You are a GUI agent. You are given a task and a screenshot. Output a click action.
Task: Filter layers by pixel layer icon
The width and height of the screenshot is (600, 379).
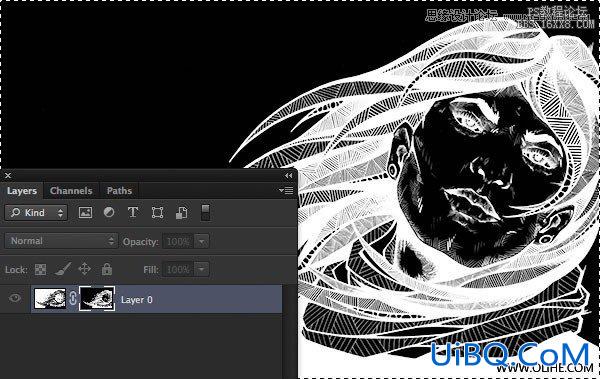coord(85,212)
